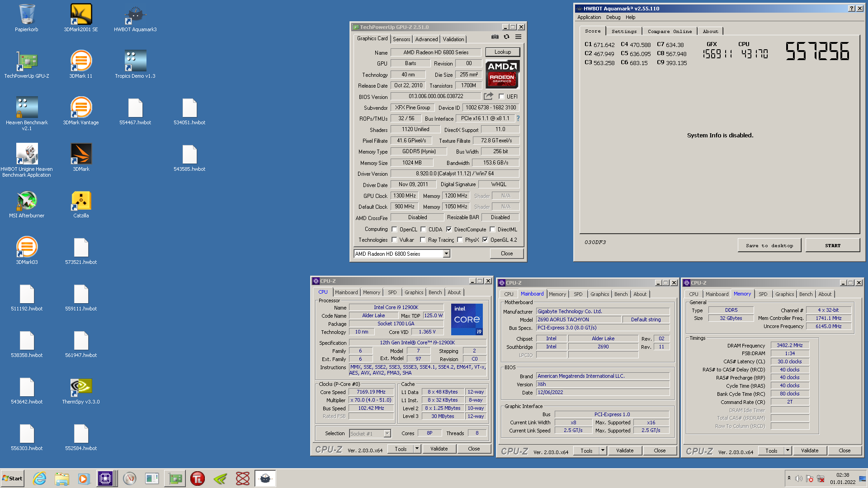Open the Papierkorb recycle bin icon
This screenshot has width=868, height=488.
point(27,18)
